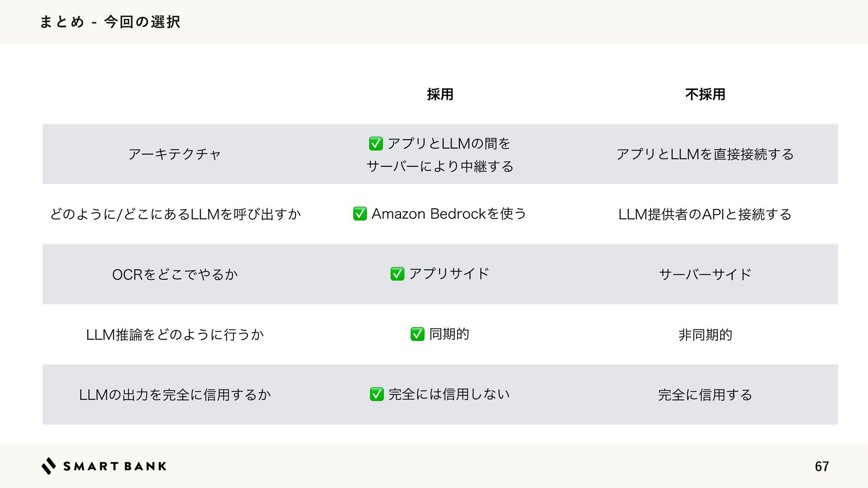
Task: Click the アプリとLLMを直接接続する cell
Action: (705, 155)
